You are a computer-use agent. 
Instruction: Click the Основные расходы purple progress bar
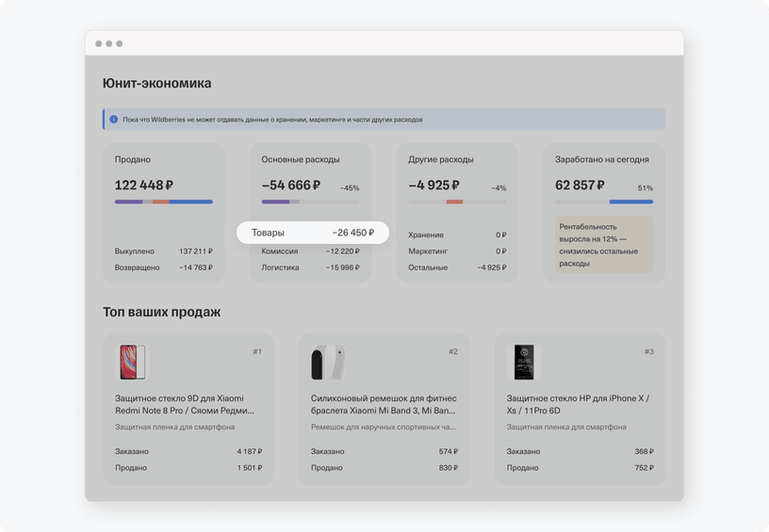310,202
